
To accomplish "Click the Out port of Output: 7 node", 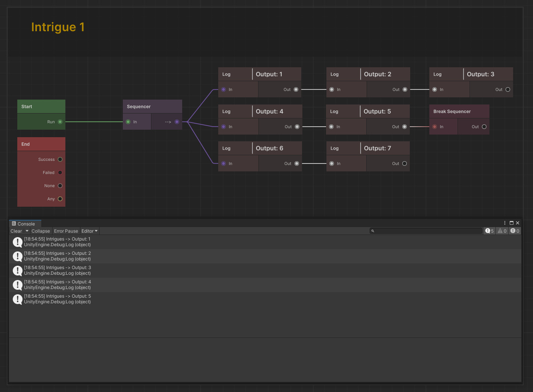I will click(405, 163).
